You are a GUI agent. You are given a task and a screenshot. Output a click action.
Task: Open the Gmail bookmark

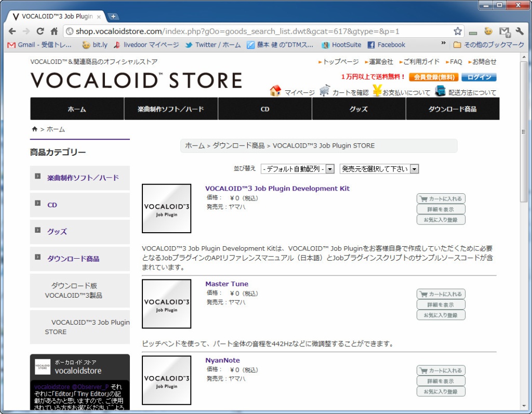pyautogui.click(x=39, y=45)
